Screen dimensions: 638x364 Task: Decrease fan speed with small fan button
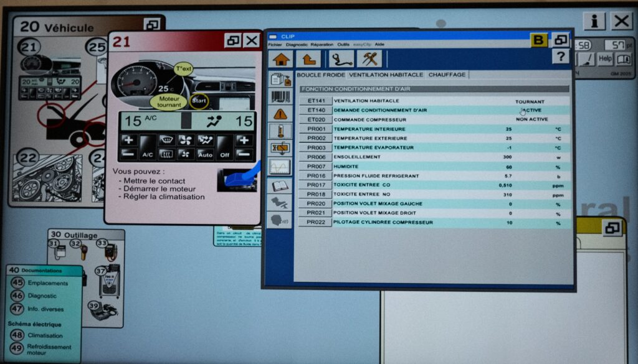tap(186, 154)
